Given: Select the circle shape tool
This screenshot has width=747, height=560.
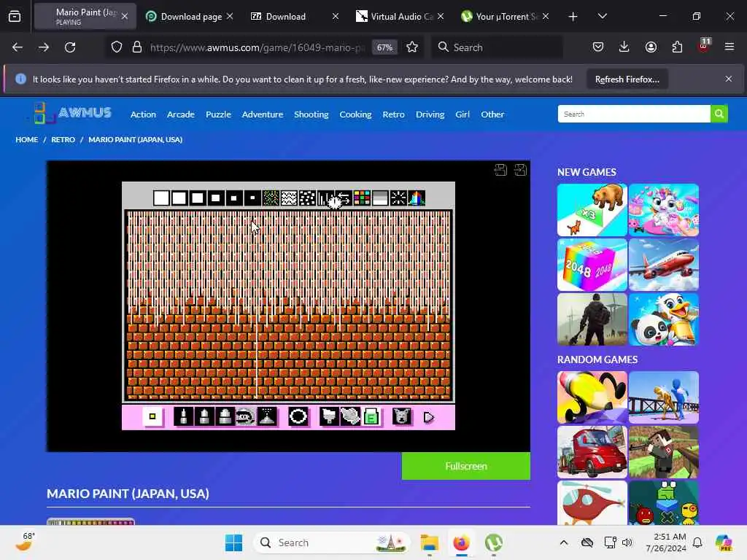Looking at the screenshot, I should [x=298, y=416].
